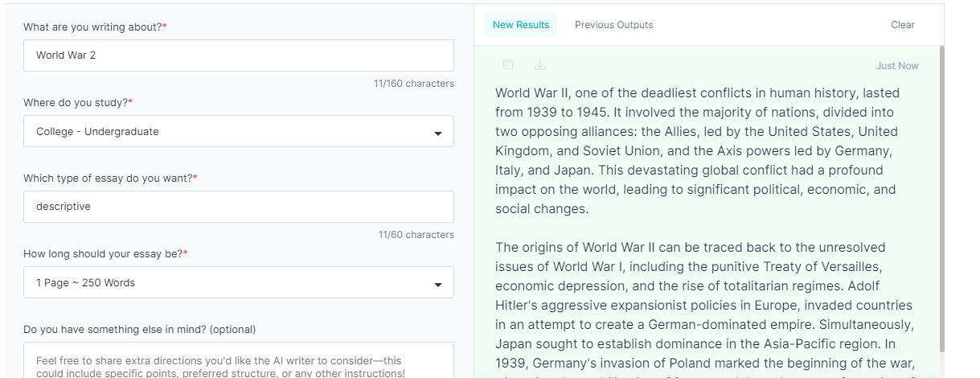The width and height of the screenshot is (980, 378).
Task: Copy the generated essay output icon
Action: 508,65
